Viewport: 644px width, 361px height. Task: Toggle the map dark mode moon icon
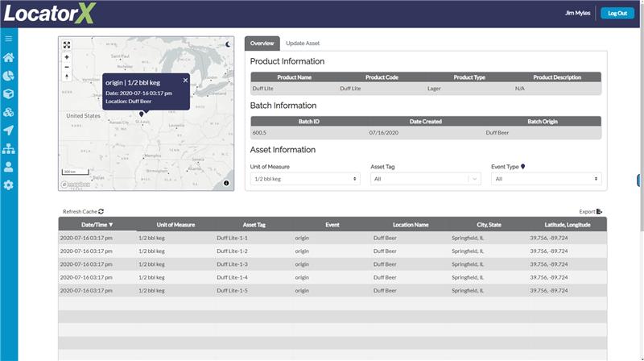[x=228, y=44]
